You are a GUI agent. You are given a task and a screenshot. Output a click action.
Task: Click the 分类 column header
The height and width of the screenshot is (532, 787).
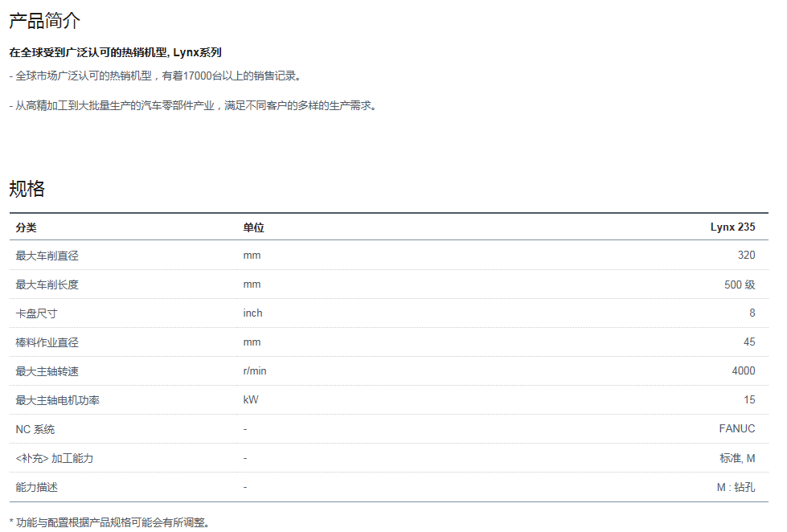coord(26,227)
